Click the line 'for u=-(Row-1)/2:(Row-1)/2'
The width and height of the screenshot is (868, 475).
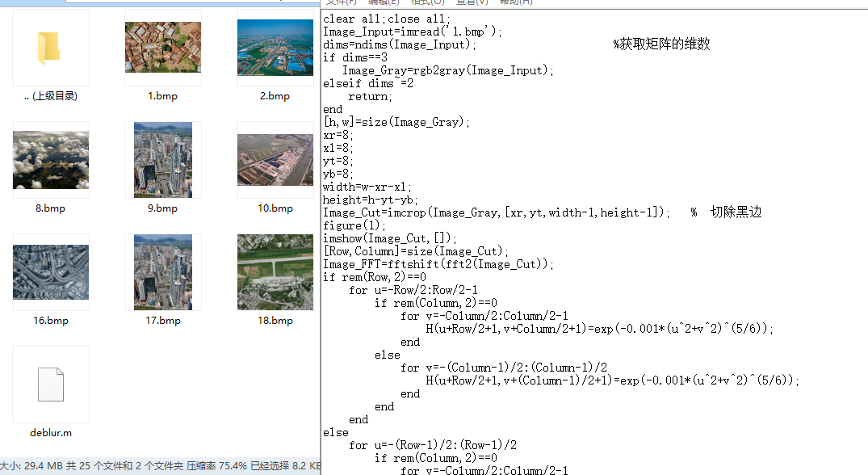(433, 445)
